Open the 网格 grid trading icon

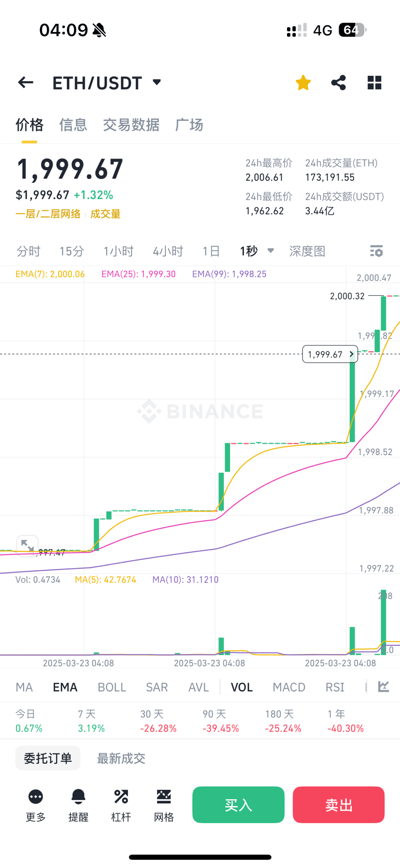tap(163, 803)
